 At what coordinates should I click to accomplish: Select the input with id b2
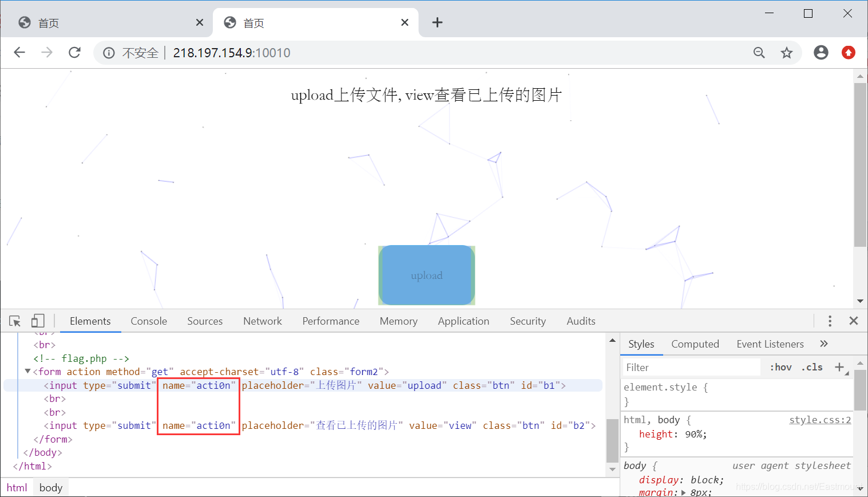click(319, 425)
